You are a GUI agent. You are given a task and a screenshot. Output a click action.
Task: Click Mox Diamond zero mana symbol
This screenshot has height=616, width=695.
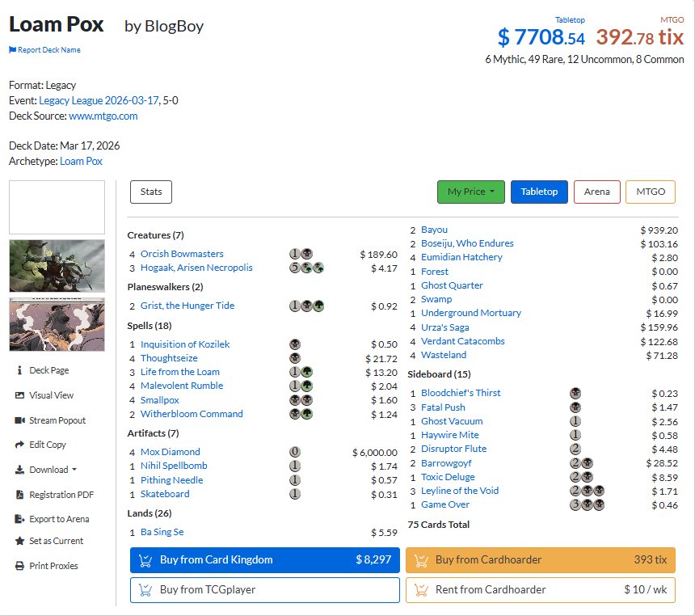295,452
